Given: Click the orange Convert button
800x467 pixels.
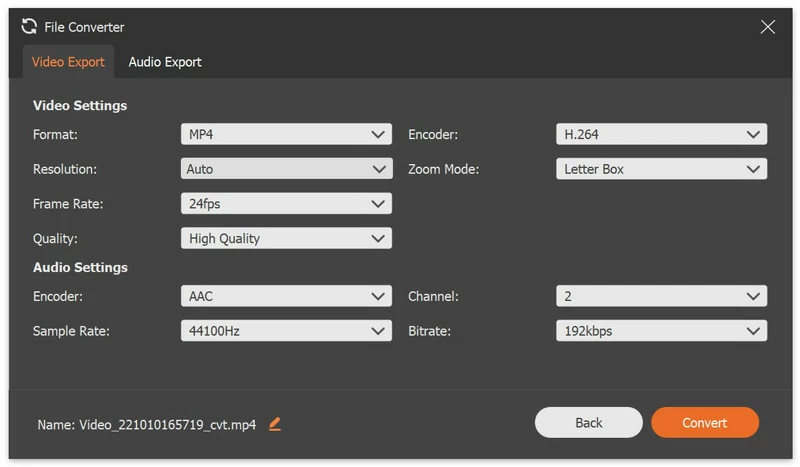Looking at the screenshot, I should coord(705,423).
